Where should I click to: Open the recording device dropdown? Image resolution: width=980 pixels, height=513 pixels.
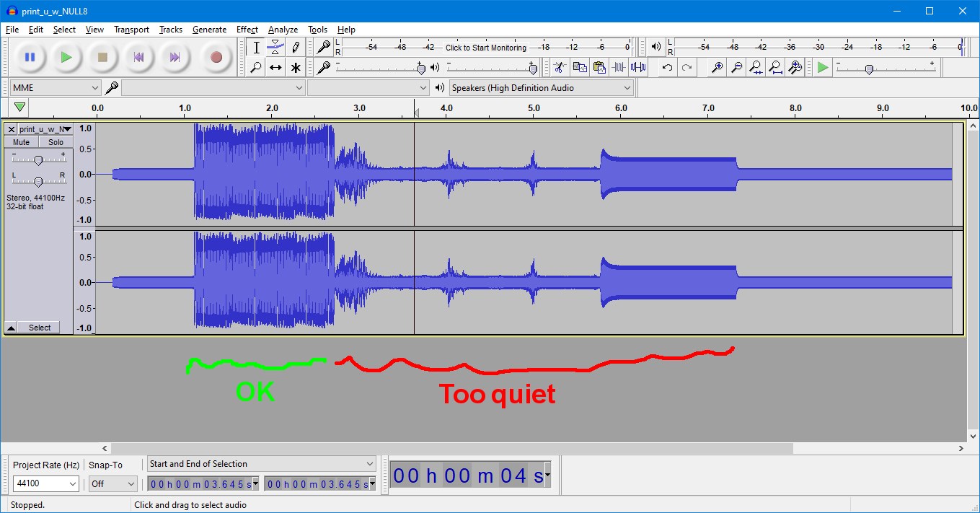213,87
